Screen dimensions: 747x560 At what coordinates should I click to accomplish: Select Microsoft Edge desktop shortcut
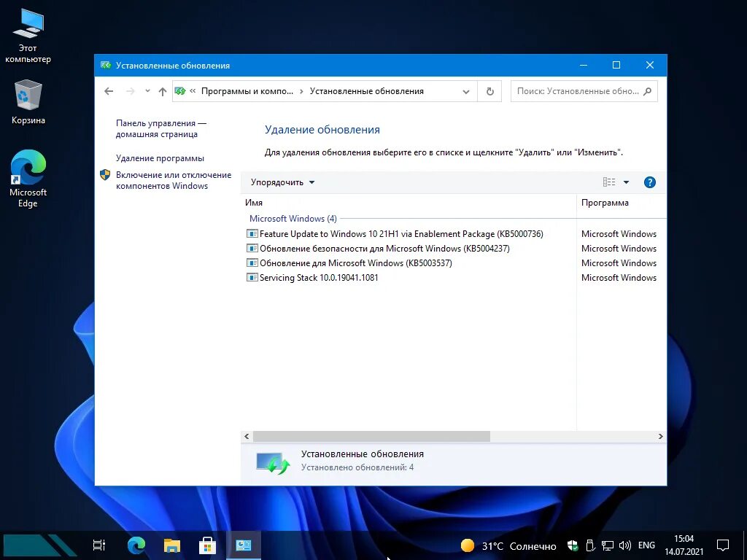pos(28,179)
